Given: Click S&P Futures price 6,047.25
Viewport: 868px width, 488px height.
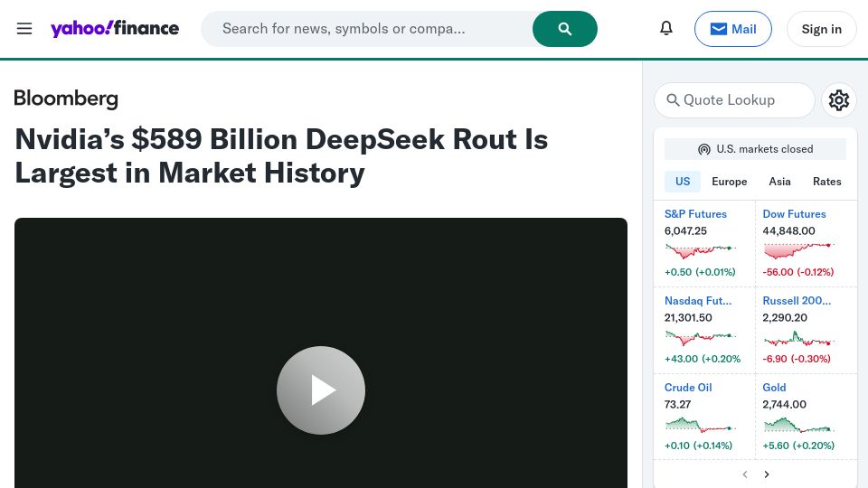Looking at the screenshot, I should [x=685, y=231].
